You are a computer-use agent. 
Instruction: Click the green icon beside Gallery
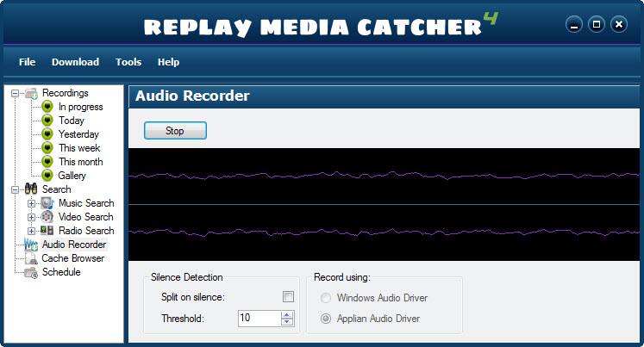tap(47, 175)
